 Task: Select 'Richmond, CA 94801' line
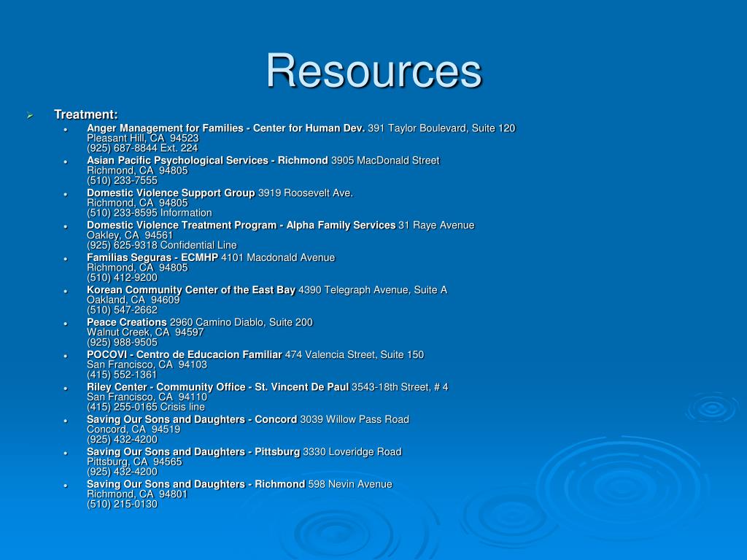click(137, 494)
